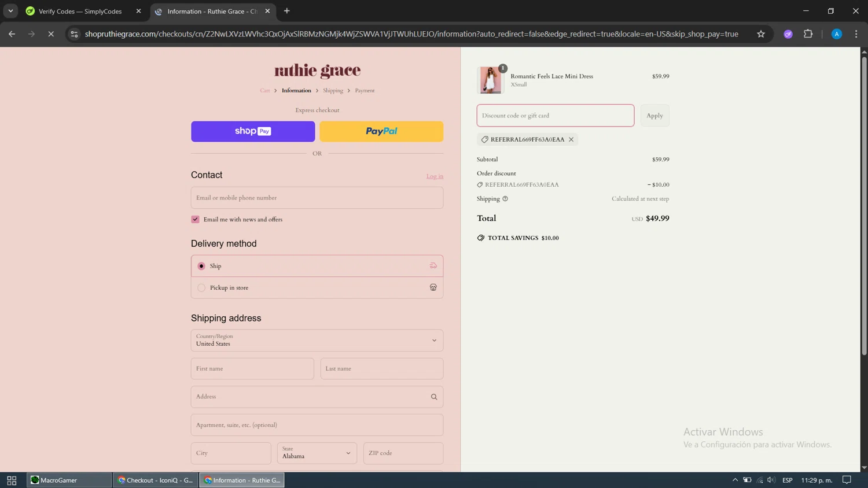Image resolution: width=868 pixels, height=488 pixels.
Task: Open the network tray icon
Action: click(x=760, y=480)
